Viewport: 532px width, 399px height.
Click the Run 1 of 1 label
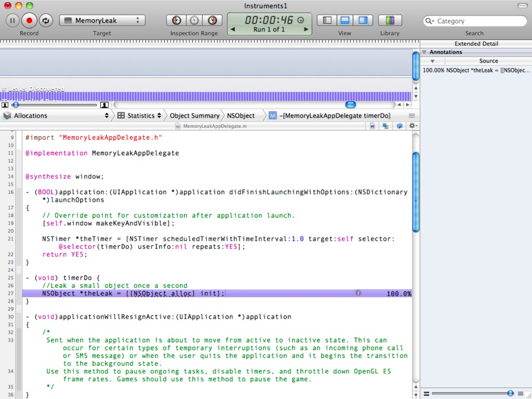click(269, 29)
